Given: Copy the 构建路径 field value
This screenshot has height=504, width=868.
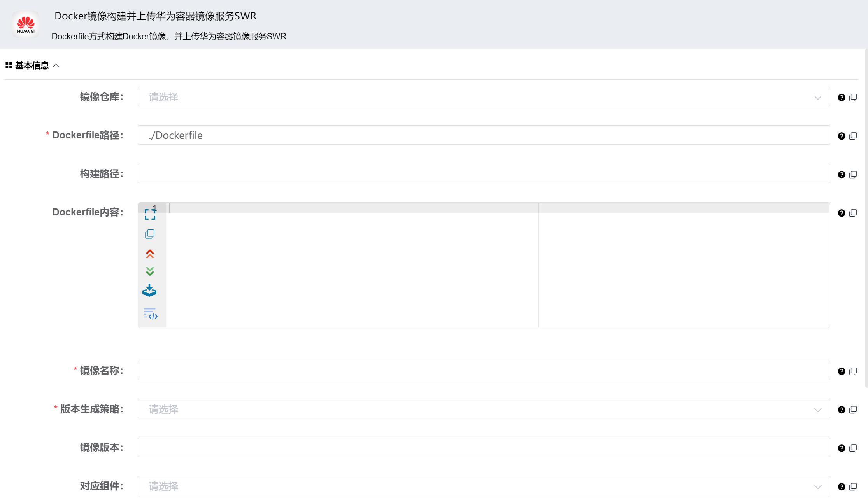Looking at the screenshot, I should [854, 174].
